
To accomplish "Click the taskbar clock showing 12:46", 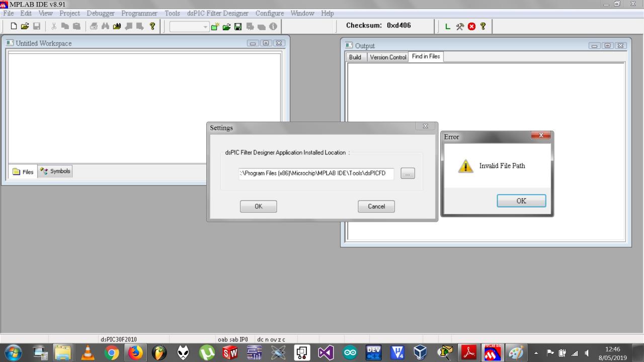I will [x=613, y=353].
